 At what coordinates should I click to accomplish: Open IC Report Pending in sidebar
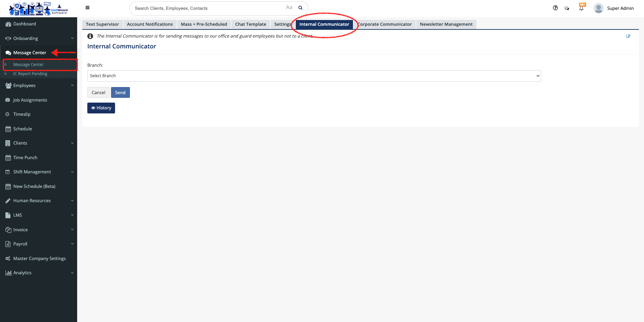point(30,74)
